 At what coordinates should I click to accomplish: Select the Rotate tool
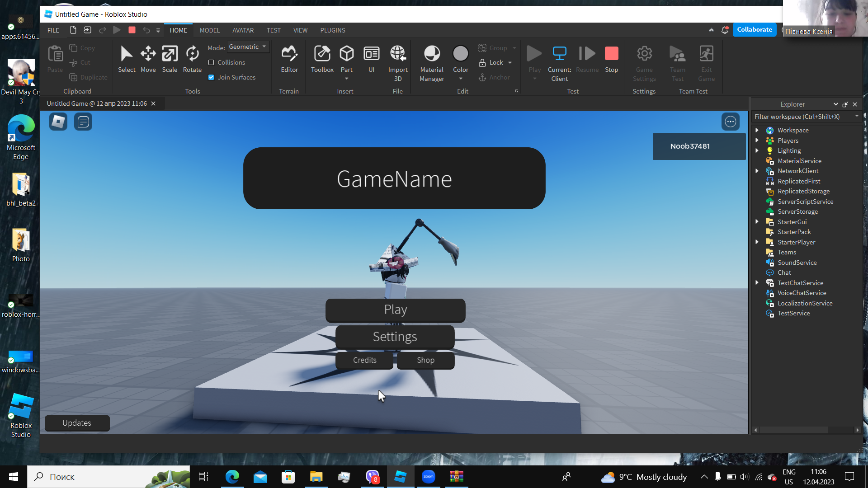pyautogui.click(x=192, y=59)
